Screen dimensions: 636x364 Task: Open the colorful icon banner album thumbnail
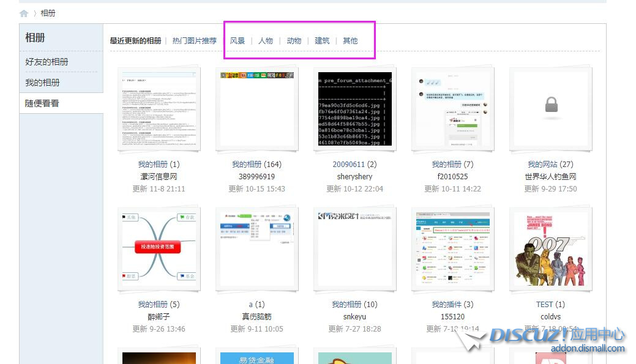(256, 108)
